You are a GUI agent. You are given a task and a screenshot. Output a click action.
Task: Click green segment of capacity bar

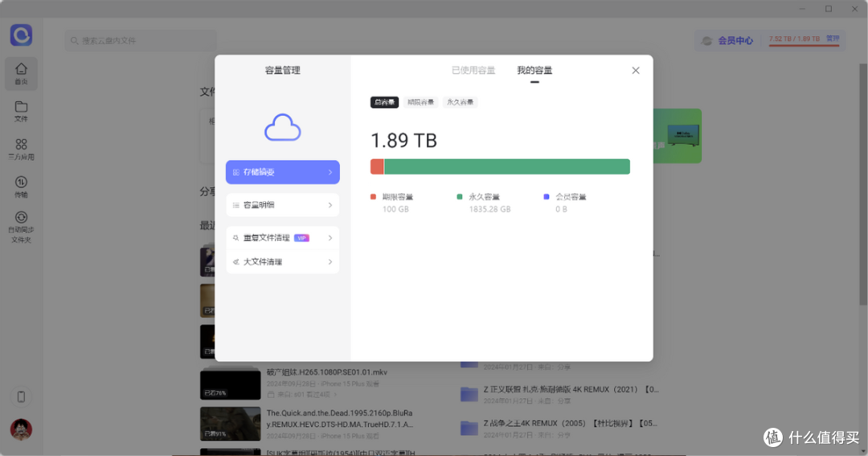point(507,166)
